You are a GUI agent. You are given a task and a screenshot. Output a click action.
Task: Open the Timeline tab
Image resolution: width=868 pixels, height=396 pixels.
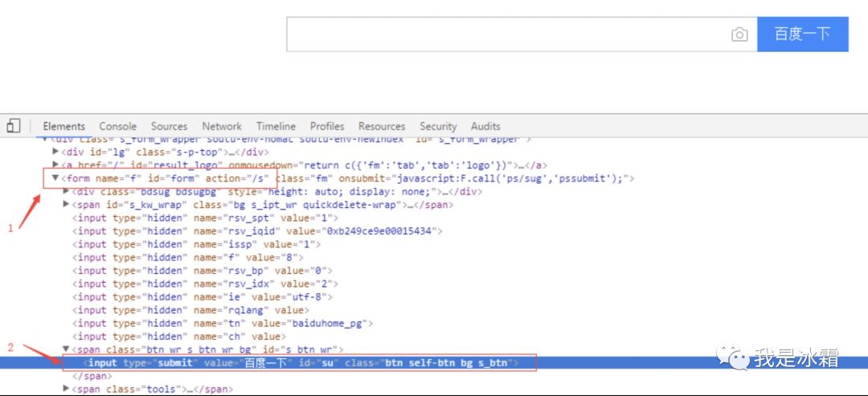pos(276,126)
